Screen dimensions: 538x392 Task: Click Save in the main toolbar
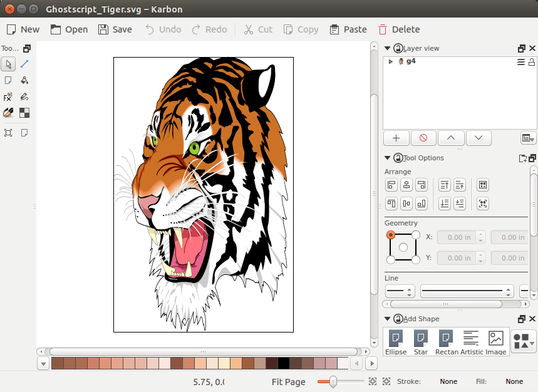[115, 29]
